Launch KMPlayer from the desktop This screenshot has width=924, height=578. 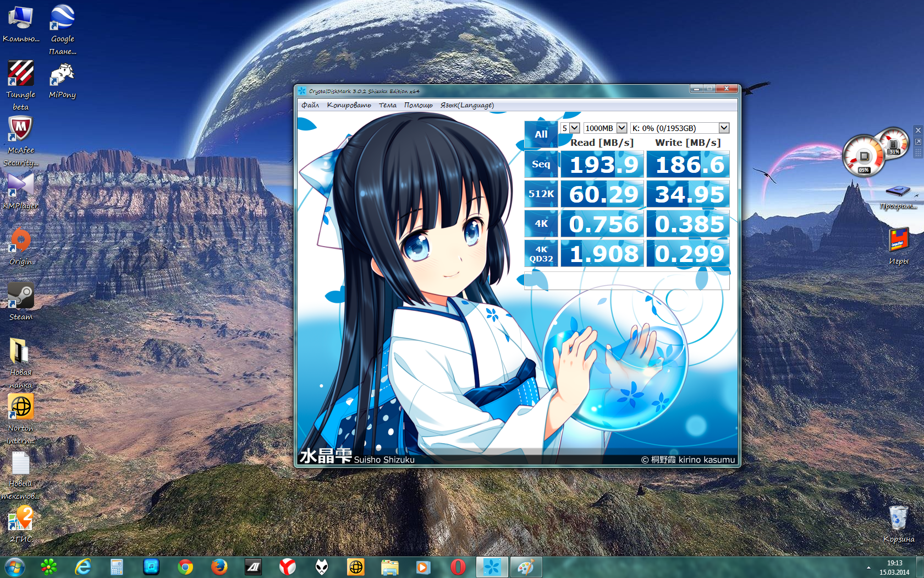tap(20, 191)
